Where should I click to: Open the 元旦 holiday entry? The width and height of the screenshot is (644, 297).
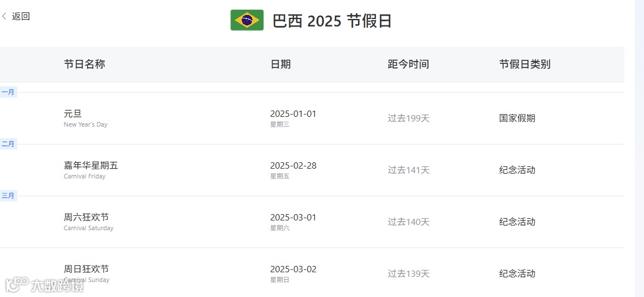click(73, 113)
